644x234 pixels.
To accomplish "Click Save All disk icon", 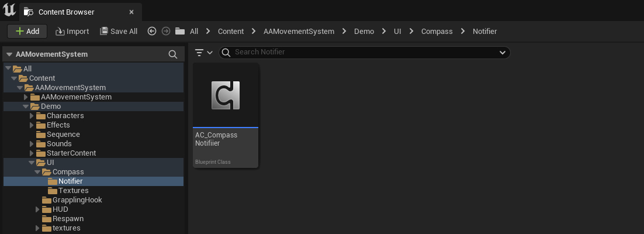I will tap(104, 31).
